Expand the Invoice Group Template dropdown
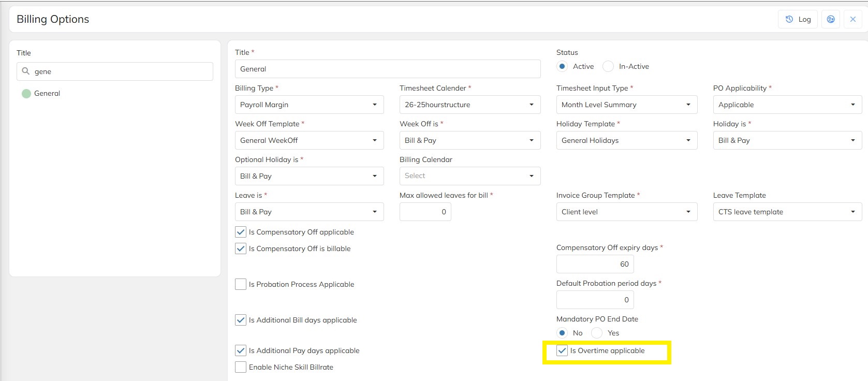 (x=626, y=212)
